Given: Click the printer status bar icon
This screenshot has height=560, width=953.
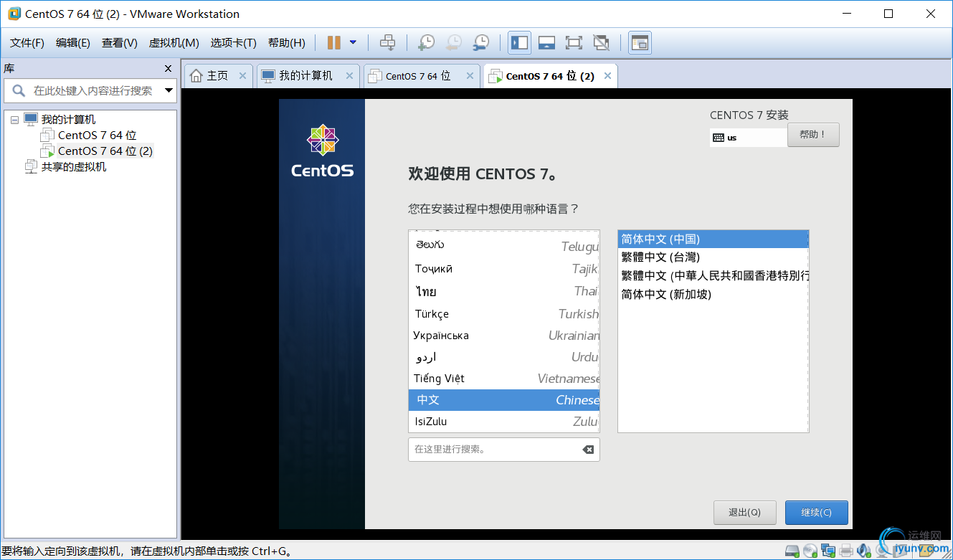Looking at the screenshot, I should (x=846, y=551).
